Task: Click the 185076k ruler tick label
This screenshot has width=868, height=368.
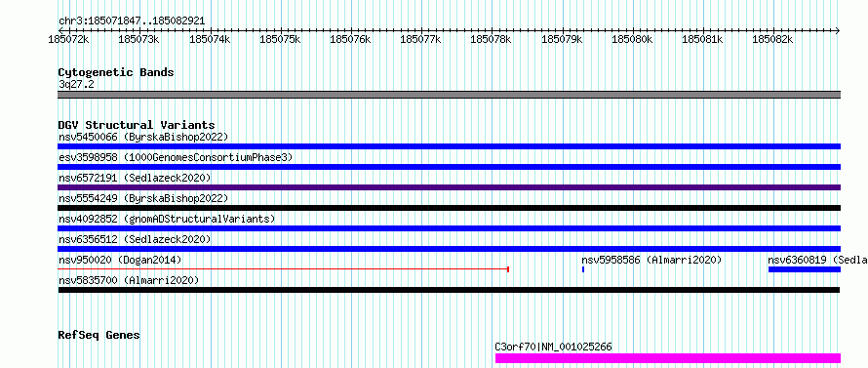Action: tap(350, 39)
